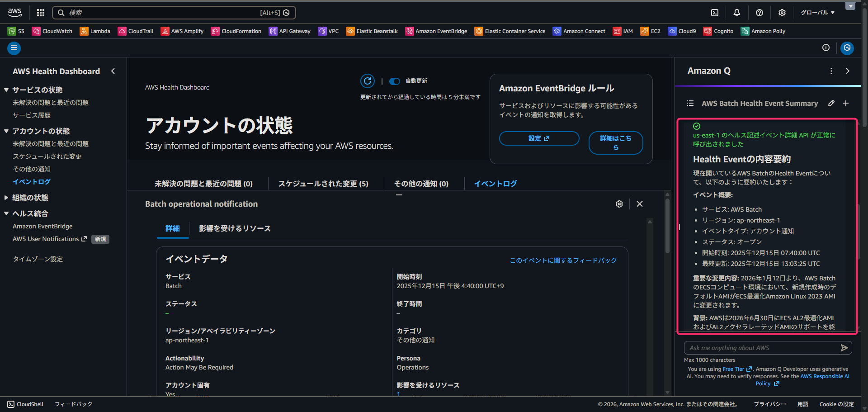Image resolution: width=868 pixels, height=412 pixels.
Task: Open CloudWatch favorite shortcut
Action: click(x=52, y=31)
